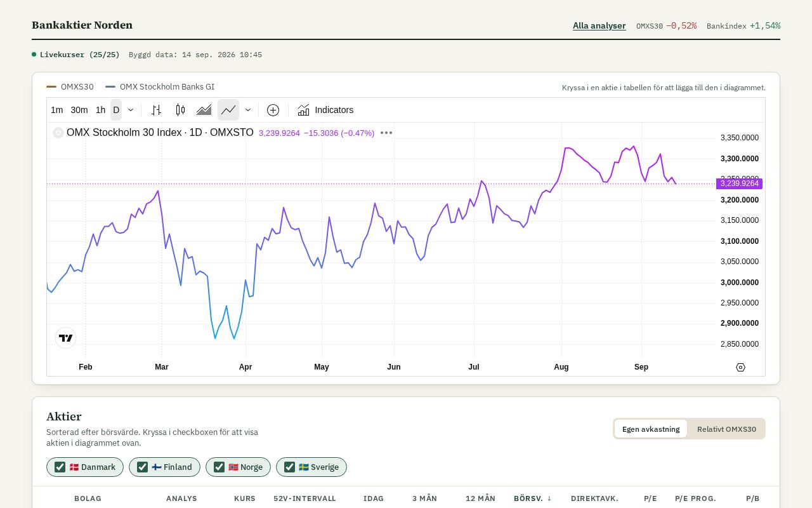The height and width of the screenshot is (508, 812).
Task: Open the Alla analyser link
Action: (x=599, y=26)
